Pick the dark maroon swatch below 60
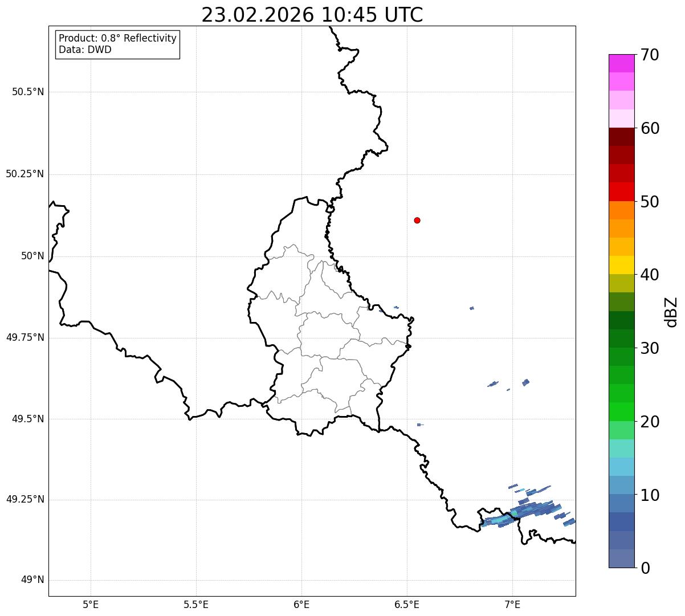Screen dimensions: 685x616 pyautogui.click(x=621, y=137)
